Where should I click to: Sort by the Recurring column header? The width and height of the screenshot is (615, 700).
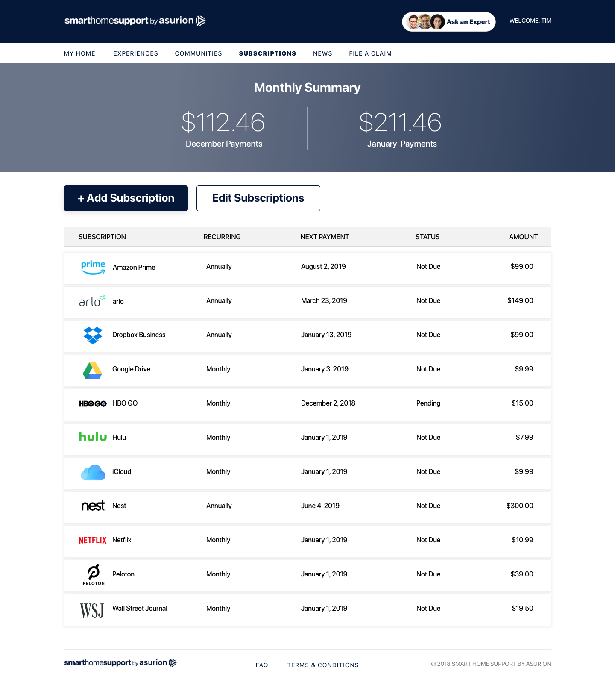click(x=222, y=237)
